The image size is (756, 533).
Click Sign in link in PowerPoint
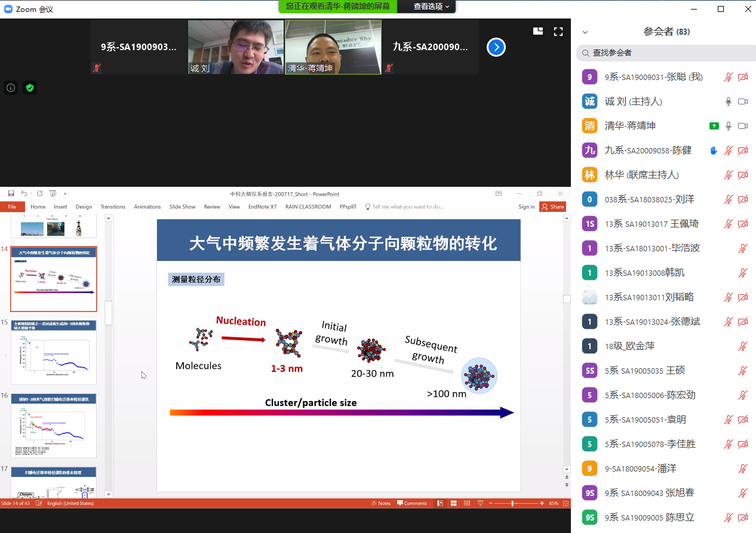[526, 207]
